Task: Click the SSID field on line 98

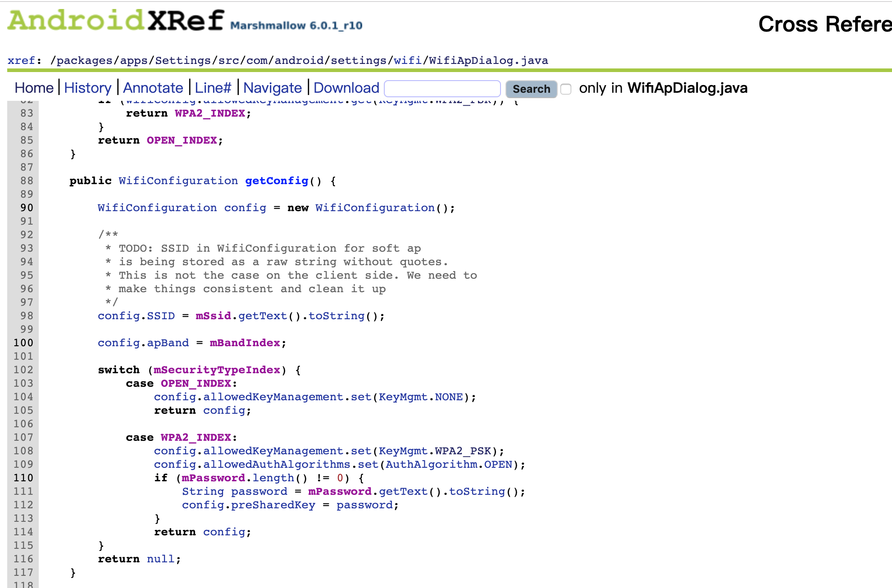Action: (x=160, y=316)
